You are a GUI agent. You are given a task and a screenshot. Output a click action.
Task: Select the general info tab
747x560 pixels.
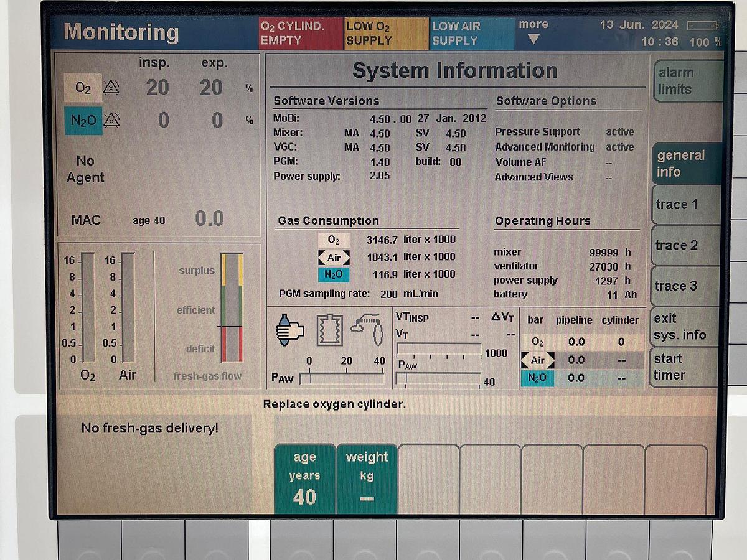point(687,164)
